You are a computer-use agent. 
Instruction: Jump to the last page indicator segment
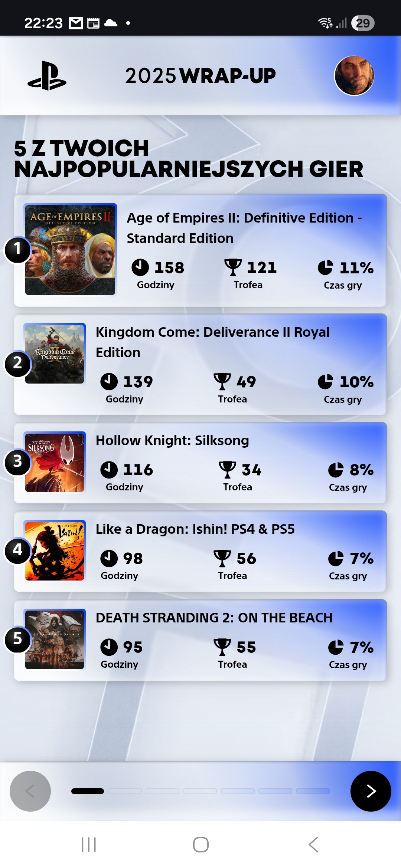[x=313, y=791]
